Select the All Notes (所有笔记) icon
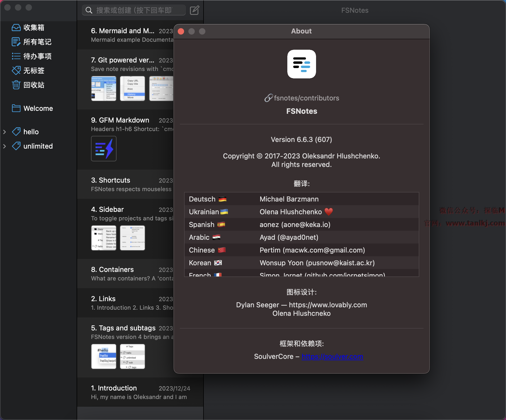The height and width of the screenshot is (420, 506). pyautogui.click(x=16, y=42)
